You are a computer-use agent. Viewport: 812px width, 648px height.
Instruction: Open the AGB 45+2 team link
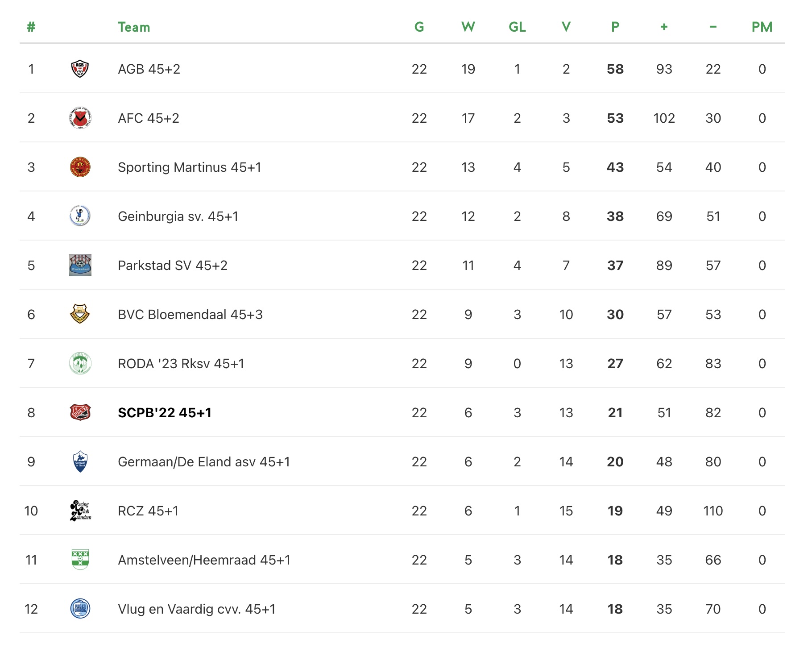(149, 69)
